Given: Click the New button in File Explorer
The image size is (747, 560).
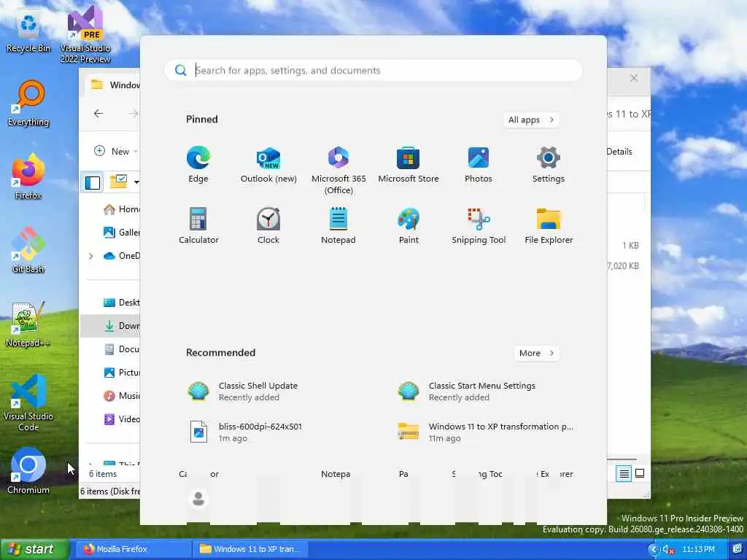Looking at the screenshot, I should pyautogui.click(x=116, y=151).
